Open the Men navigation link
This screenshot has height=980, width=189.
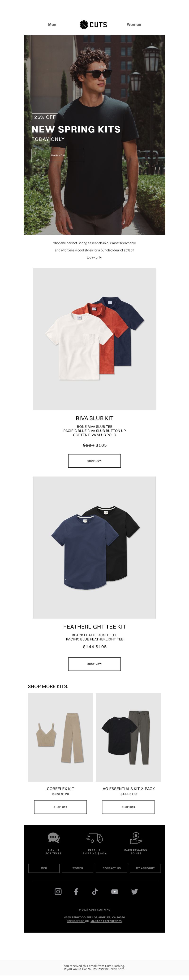click(52, 25)
